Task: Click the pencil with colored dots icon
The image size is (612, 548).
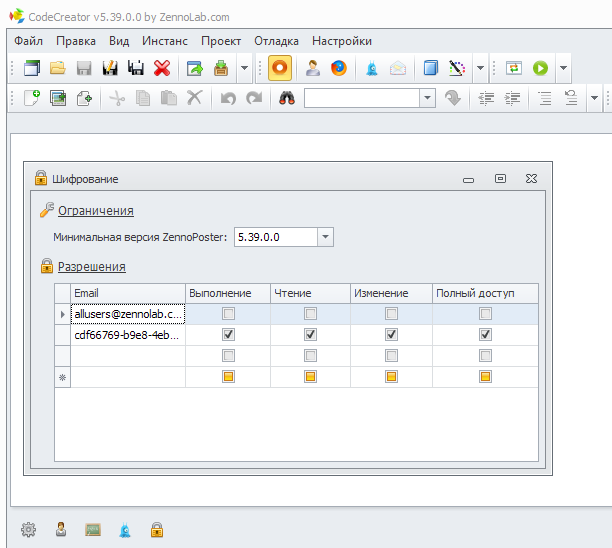Action: (457, 68)
